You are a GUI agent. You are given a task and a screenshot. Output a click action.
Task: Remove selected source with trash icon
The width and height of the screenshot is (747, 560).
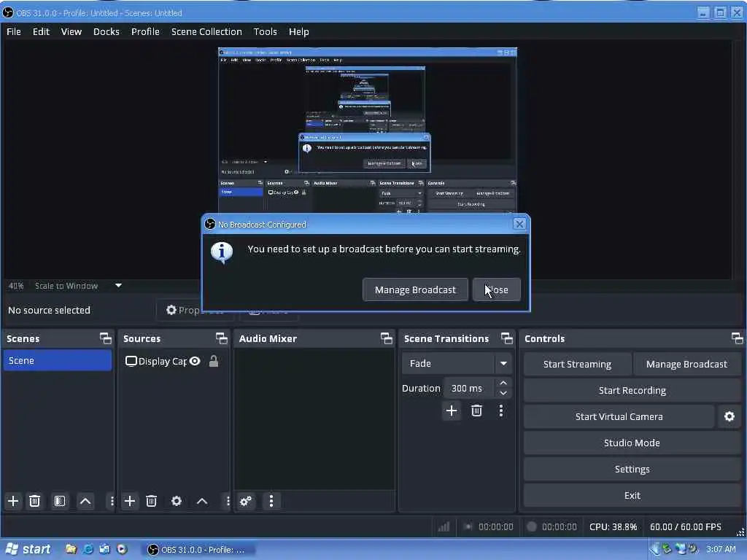coord(152,501)
